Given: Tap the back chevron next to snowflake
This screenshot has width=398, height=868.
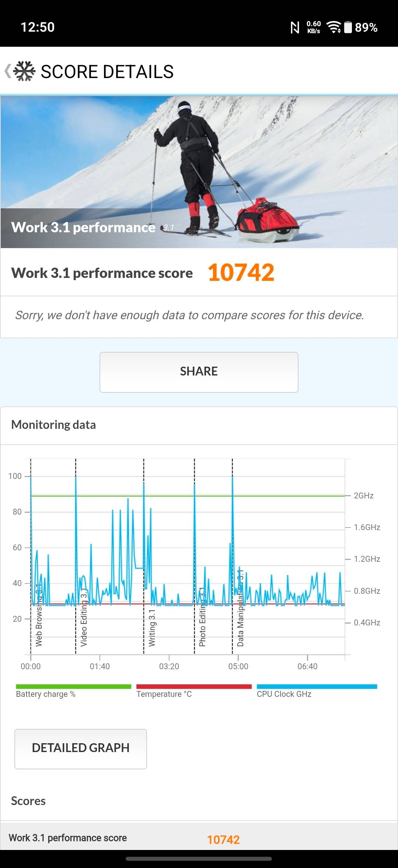Looking at the screenshot, I should [x=8, y=71].
